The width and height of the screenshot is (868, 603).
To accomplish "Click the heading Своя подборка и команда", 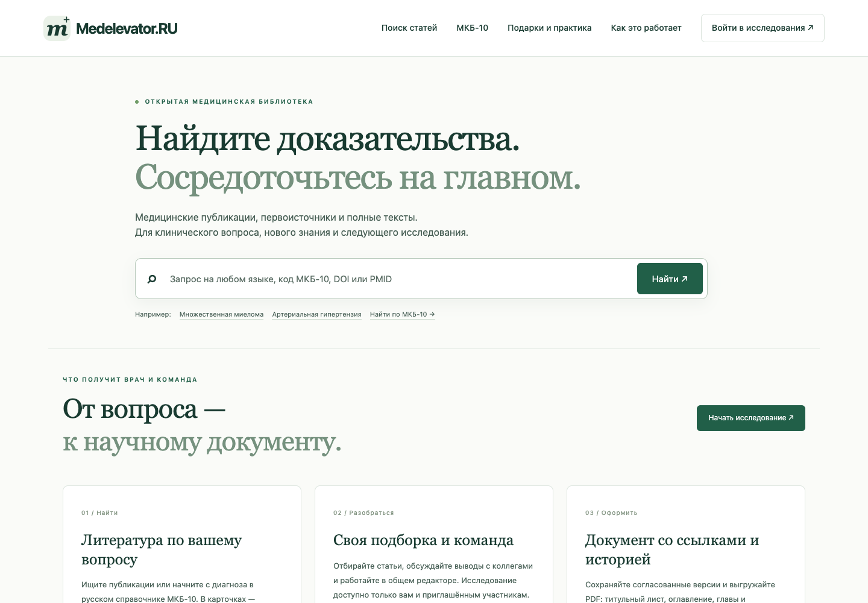I will [x=423, y=540].
